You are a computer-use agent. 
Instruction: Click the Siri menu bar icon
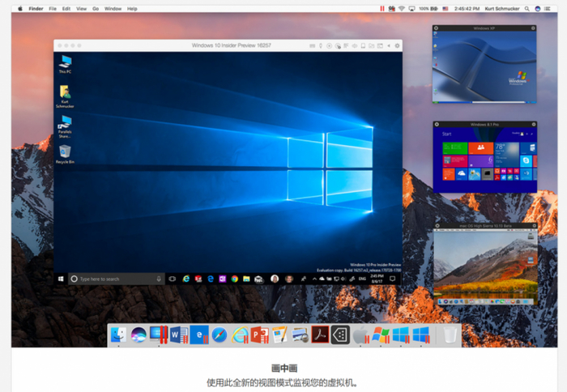[538, 8]
